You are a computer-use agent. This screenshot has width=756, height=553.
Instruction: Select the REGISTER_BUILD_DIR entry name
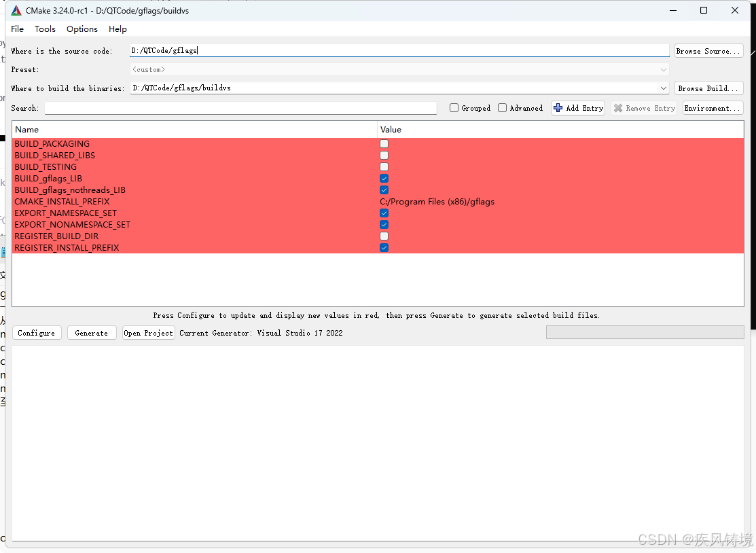point(56,236)
